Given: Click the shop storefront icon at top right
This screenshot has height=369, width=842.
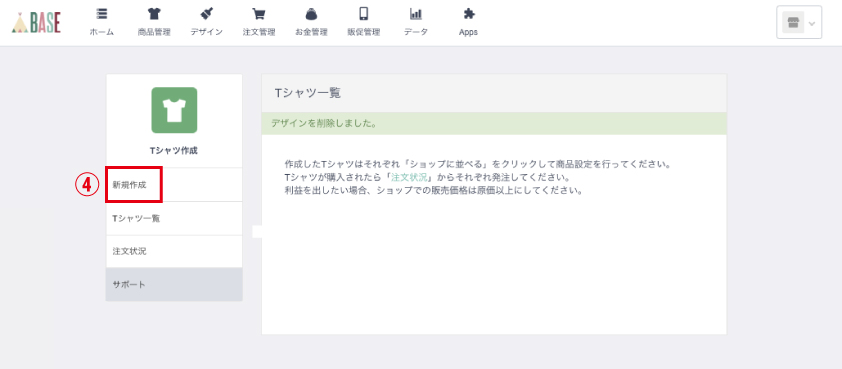Looking at the screenshot, I should (793, 23).
